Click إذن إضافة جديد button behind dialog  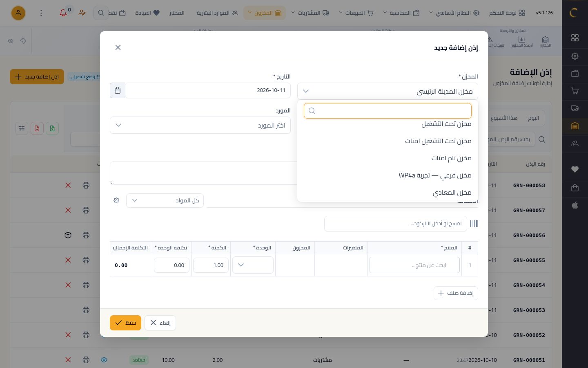click(37, 76)
